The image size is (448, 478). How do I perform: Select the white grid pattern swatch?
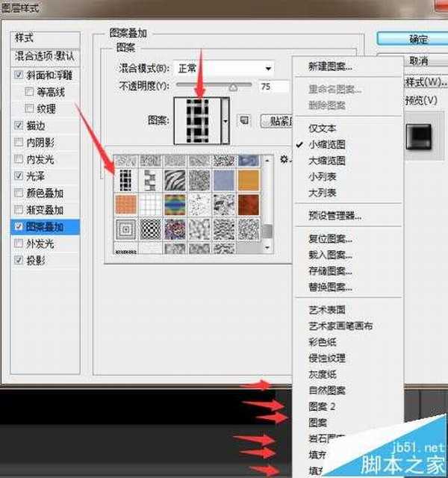[149, 204]
